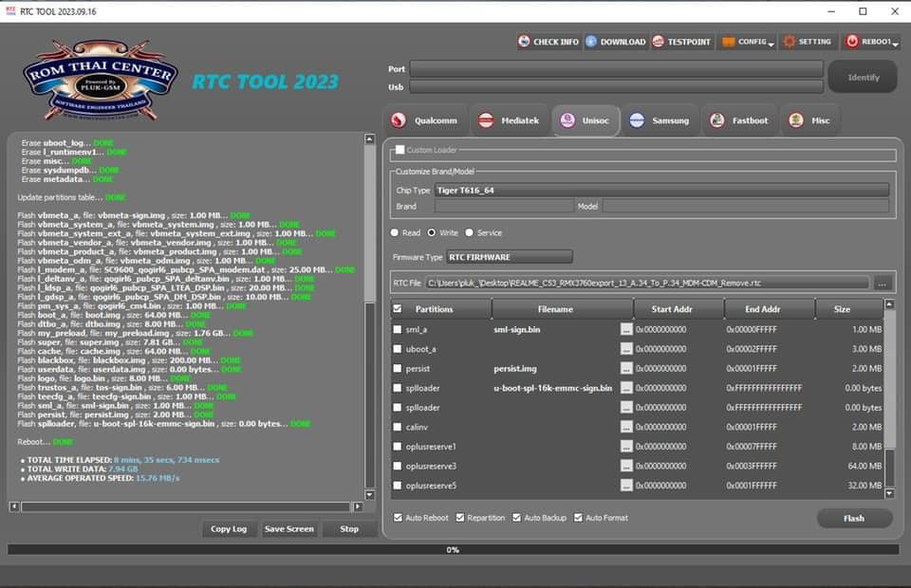Check the oplusreserve5 partition checkbox

pyautogui.click(x=398, y=486)
